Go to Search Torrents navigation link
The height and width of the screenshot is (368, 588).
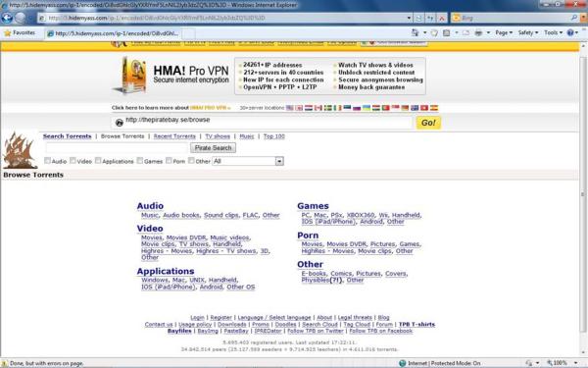click(67, 136)
